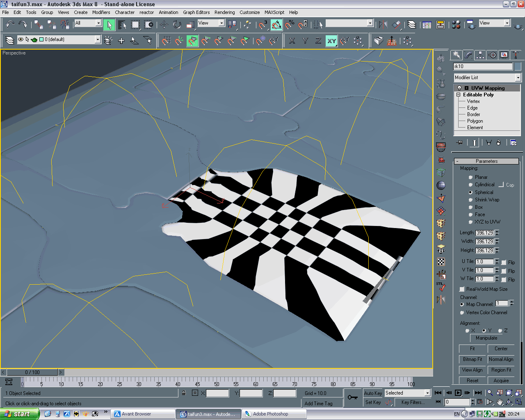Open the Display panel tab icon
The image size is (525, 420).
coord(504,55)
